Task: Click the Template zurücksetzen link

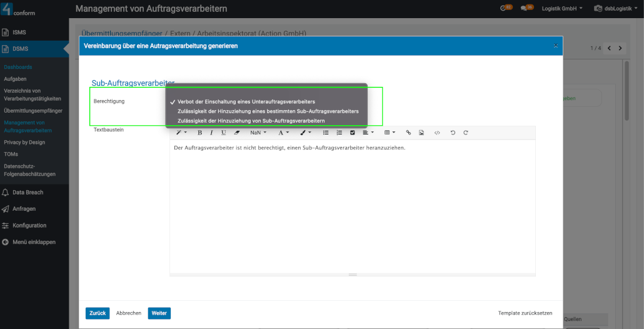Action: pos(525,313)
